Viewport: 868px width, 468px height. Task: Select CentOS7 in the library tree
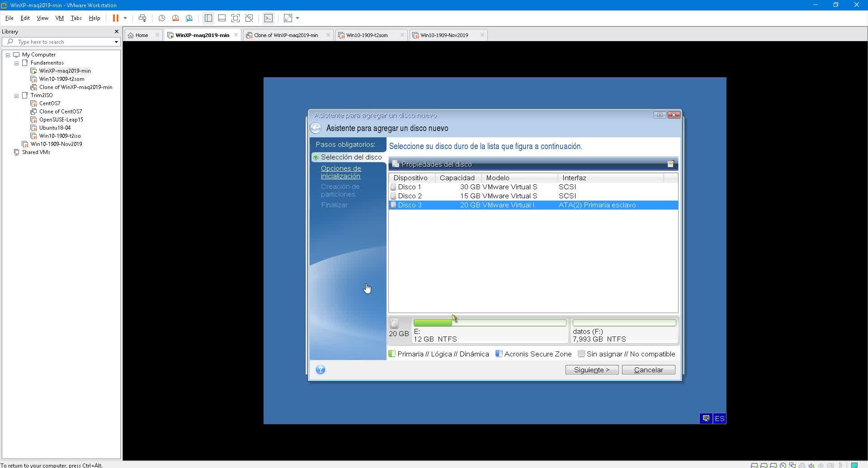pos(49,103)
